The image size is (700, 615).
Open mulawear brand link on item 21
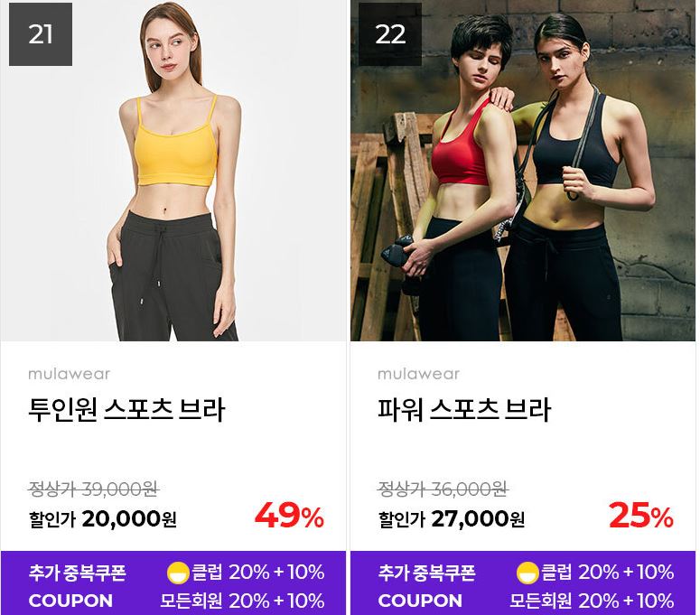(x=70, y=374)
